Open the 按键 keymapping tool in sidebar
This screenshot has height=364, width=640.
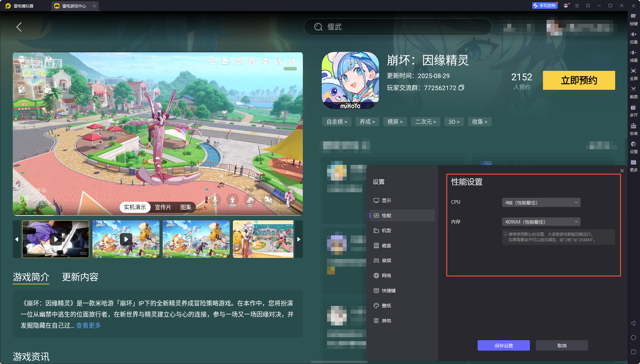pyautogui.click(x=633, y=19)
